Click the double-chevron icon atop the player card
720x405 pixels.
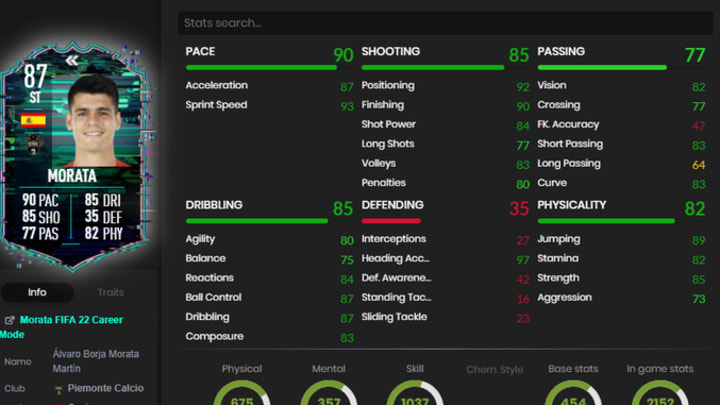(x=72, y=60)
